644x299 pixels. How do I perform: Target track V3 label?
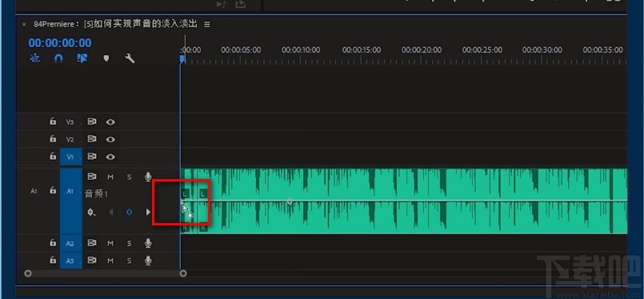click(70, 122)
